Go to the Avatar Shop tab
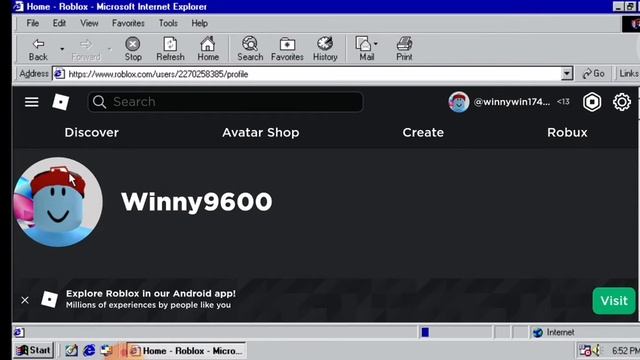 [x=260, y=132]
